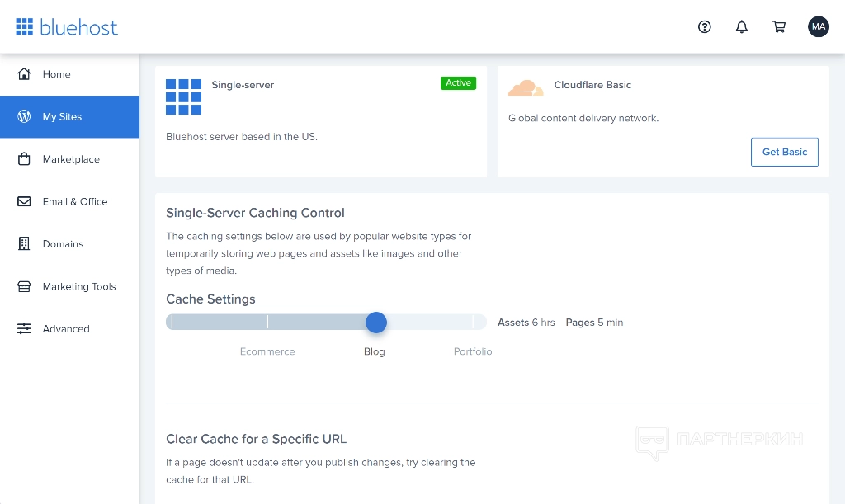View the shopping cart
845x504 pixels.
click(778, 26)
